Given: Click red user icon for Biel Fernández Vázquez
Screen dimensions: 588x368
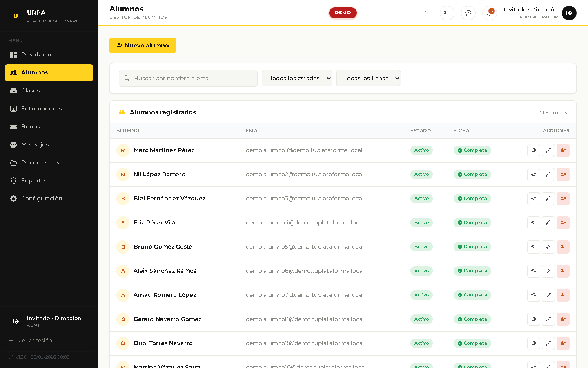Looking at the screenshot, I should pyautogui.click(x=563, y=199).
